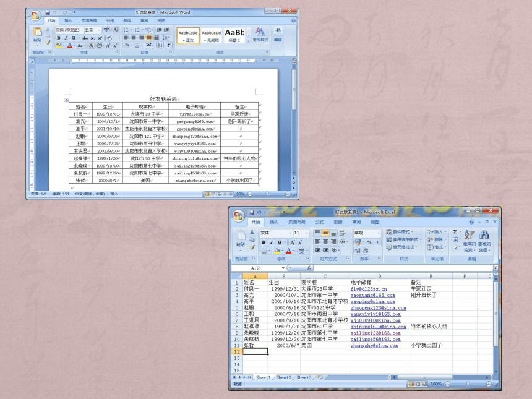Switch to Word 页面布局 tab
This screenshot has width=532, height=399.
89,20
